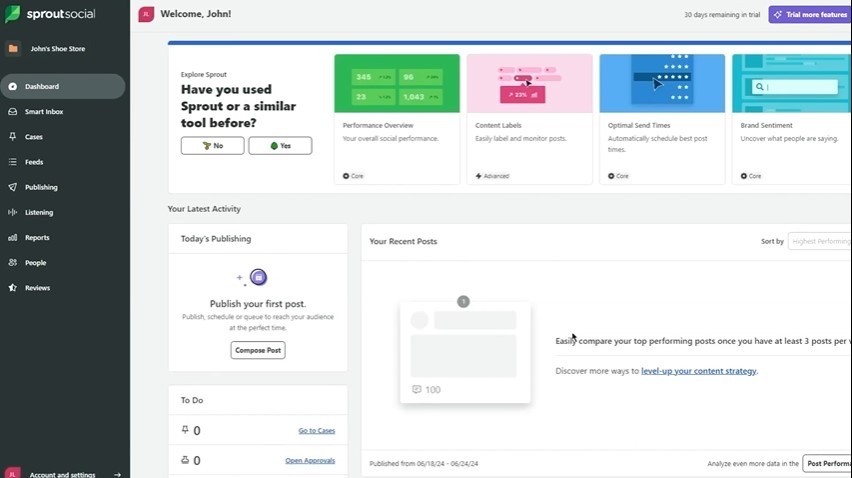852x478 pixels.
Task: Click the 'To Do' heading
Action: pos(192,400)
